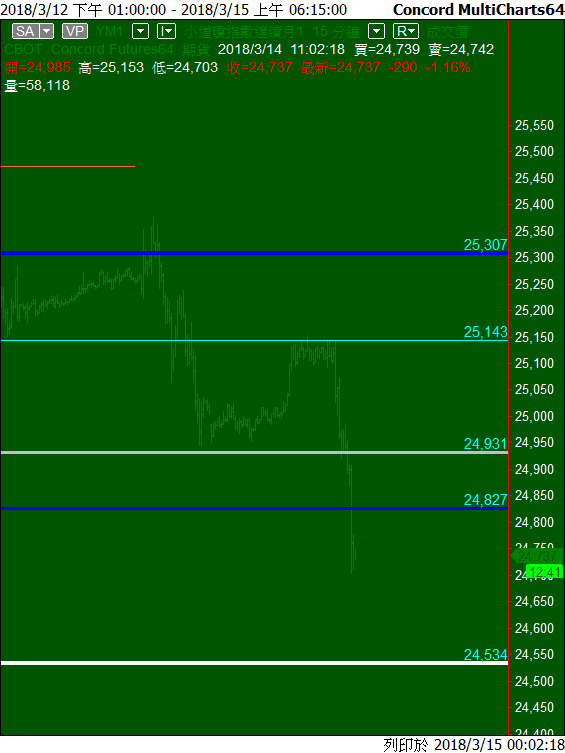Click the VP button

coord(75,32)
